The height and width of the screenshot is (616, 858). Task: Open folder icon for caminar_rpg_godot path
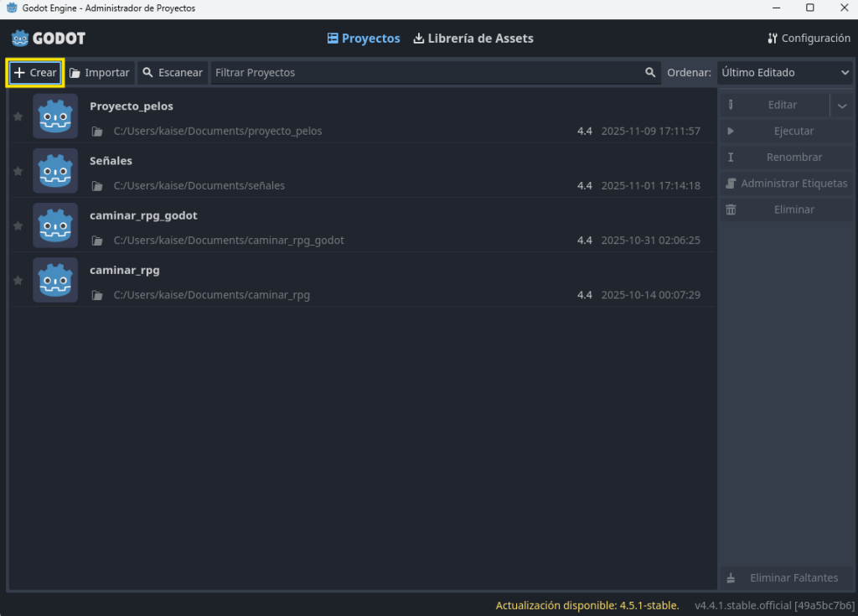click(97, 241)
